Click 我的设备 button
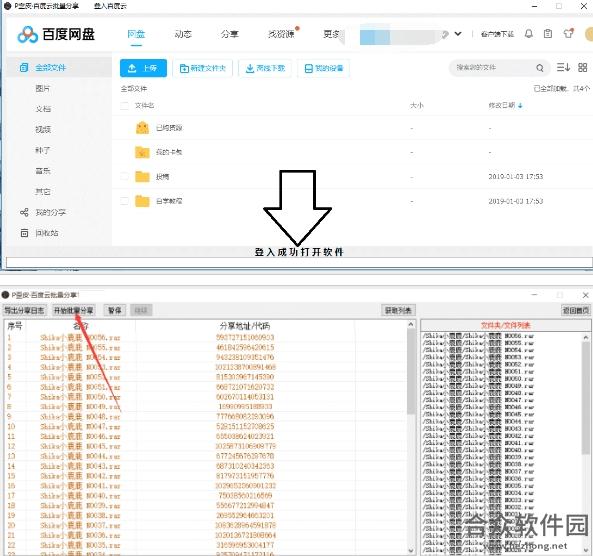Screen dimensions: 593x556 pyautogui.click(x=324, y=68)
